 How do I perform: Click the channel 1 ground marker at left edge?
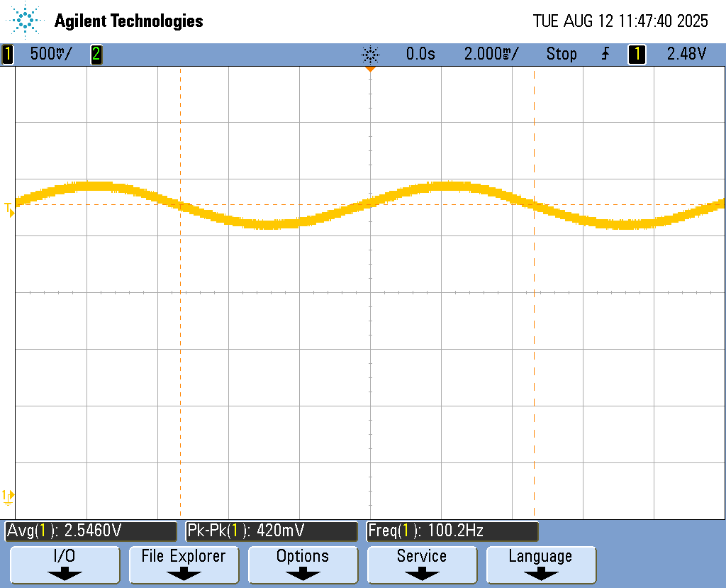[x=9, y=497]
